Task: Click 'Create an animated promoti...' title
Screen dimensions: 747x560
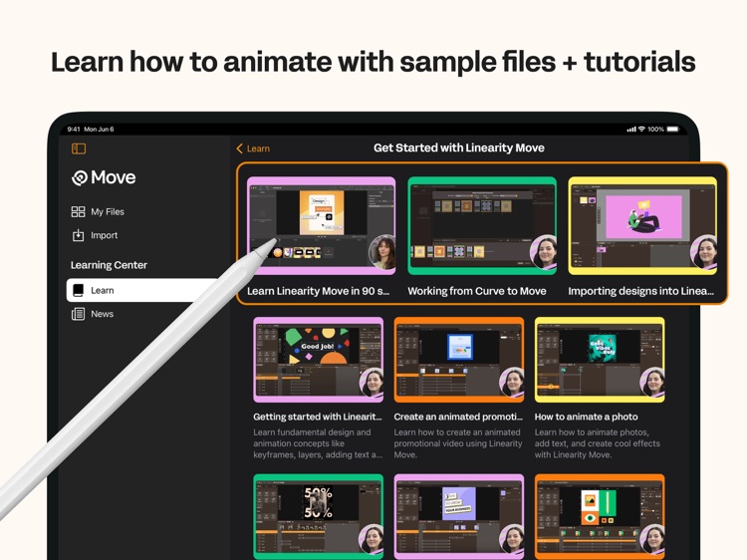Action: coord(458,418)
